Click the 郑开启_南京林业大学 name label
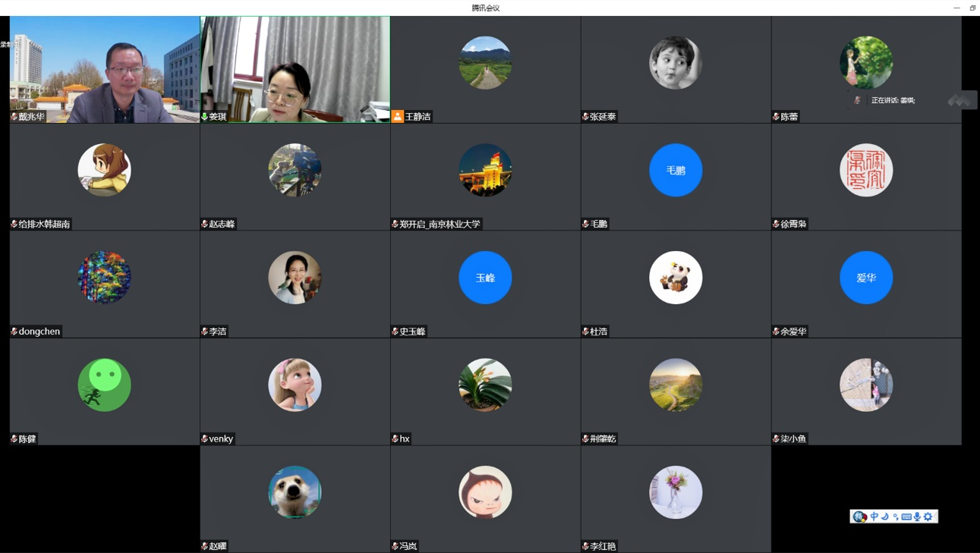The width and height of the screenshot is (980, 553). click(440, 225)
